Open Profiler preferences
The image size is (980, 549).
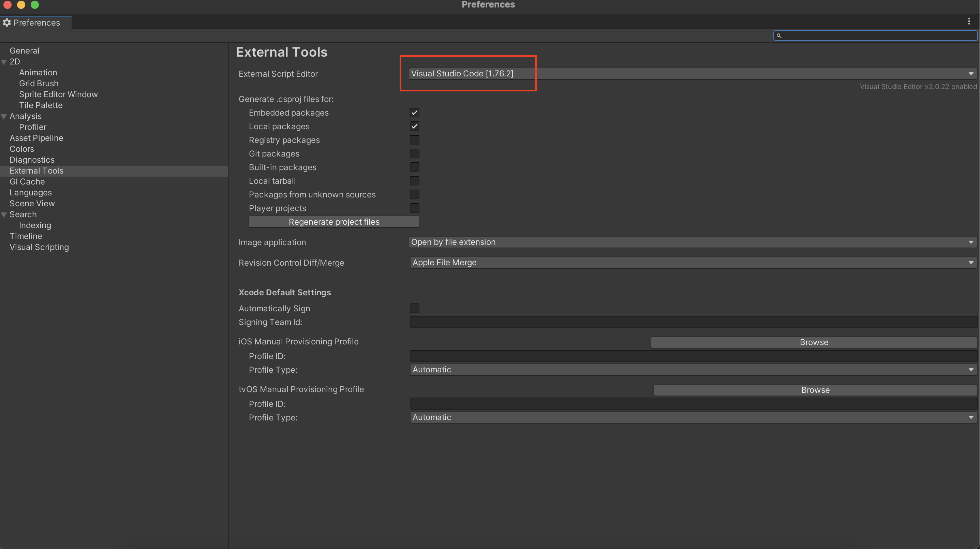click(x=33, y=127)
